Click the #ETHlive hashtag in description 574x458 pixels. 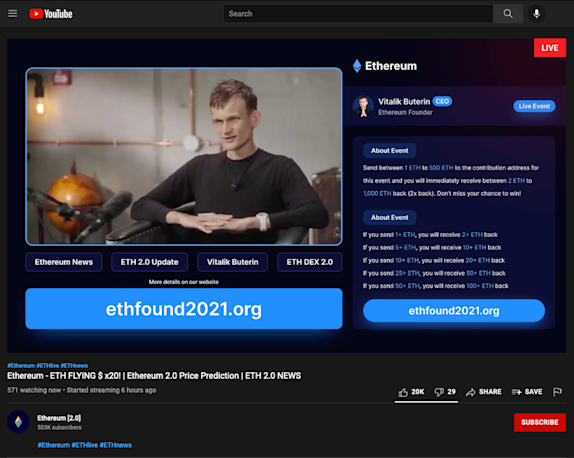pyautogui.click(x=85, y=445)
